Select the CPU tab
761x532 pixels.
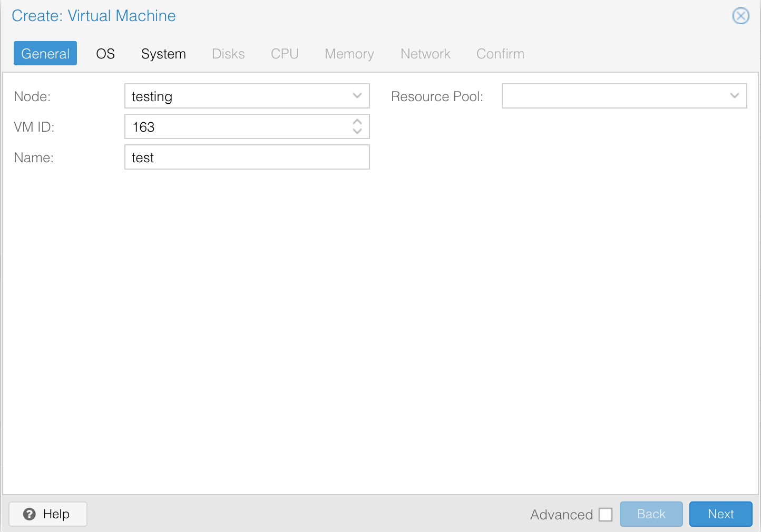pos(285,54)
